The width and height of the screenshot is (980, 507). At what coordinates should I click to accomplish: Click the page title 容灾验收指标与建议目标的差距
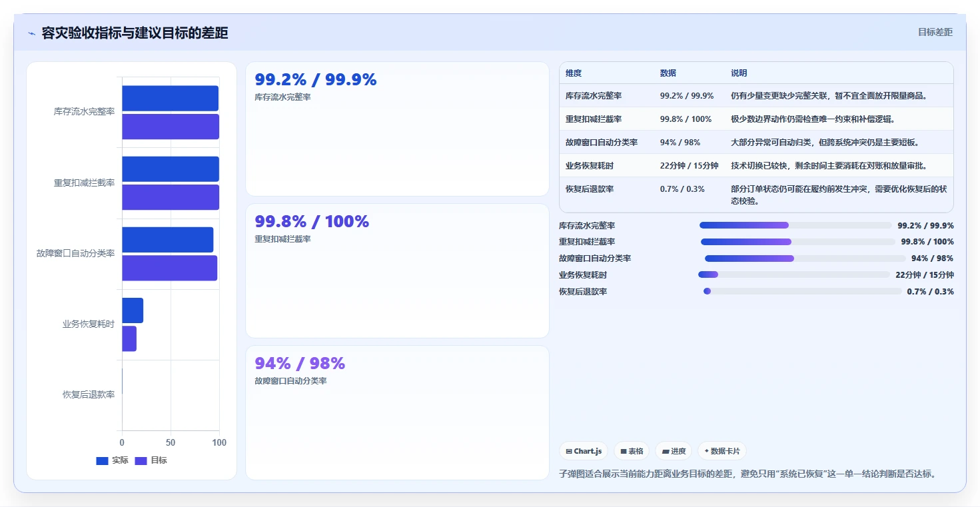tap(135, 33)
